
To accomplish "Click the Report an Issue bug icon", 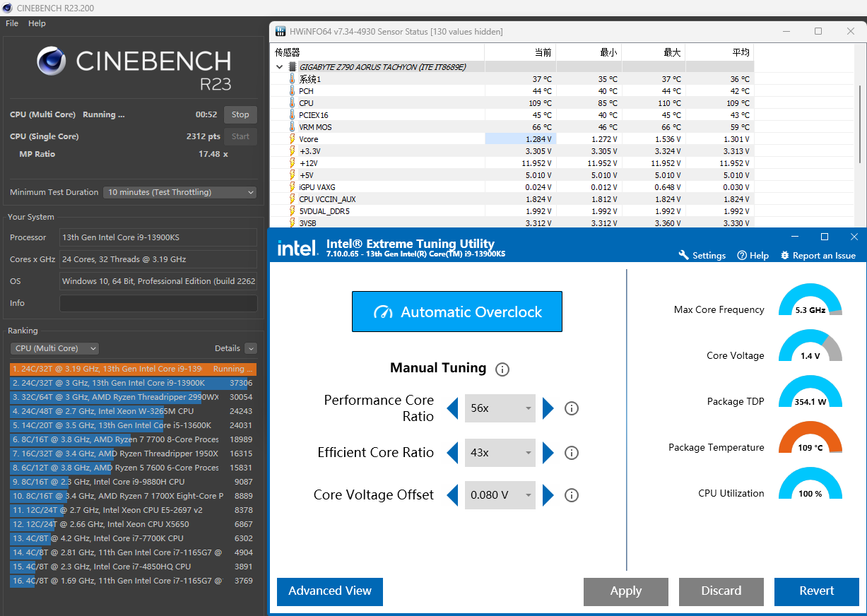I will pos(785,256).
